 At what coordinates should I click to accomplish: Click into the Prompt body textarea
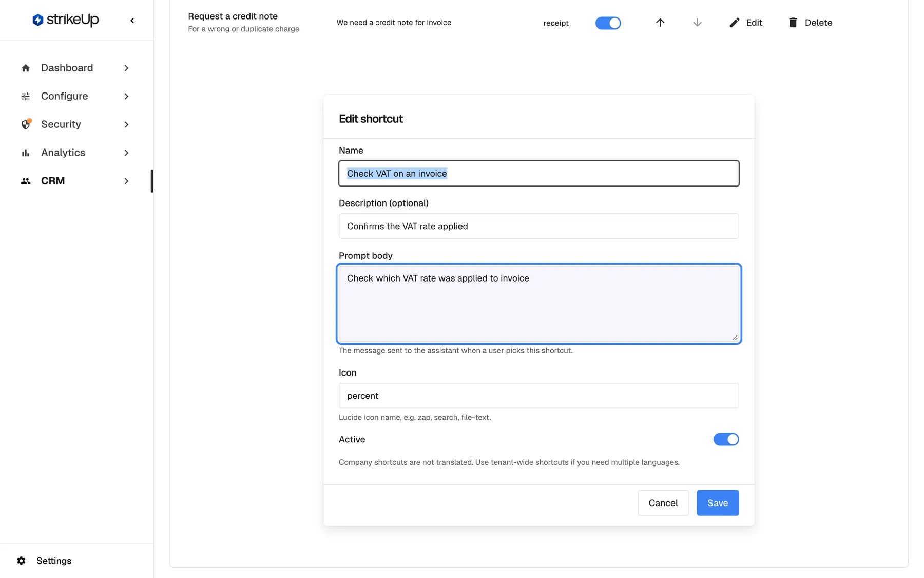pos(538,304)
